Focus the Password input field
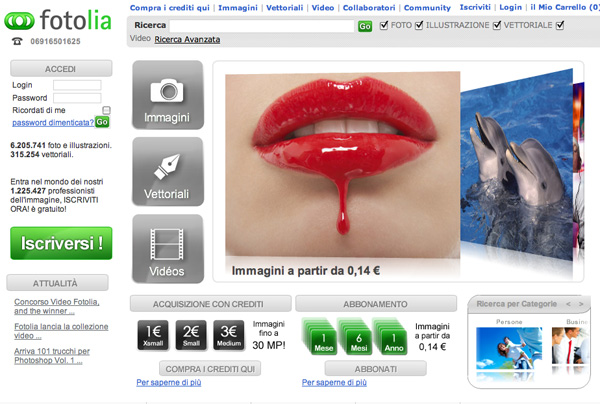Image resolution: width=600 pixels, height=404 pixels. pos(77,98)
